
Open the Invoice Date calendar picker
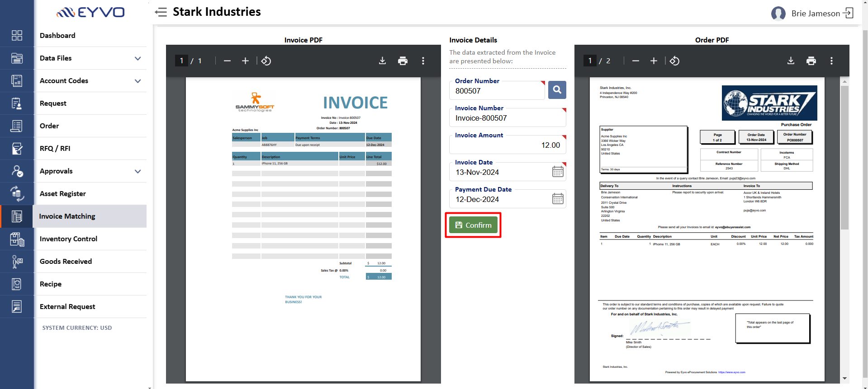pos(558,172)
